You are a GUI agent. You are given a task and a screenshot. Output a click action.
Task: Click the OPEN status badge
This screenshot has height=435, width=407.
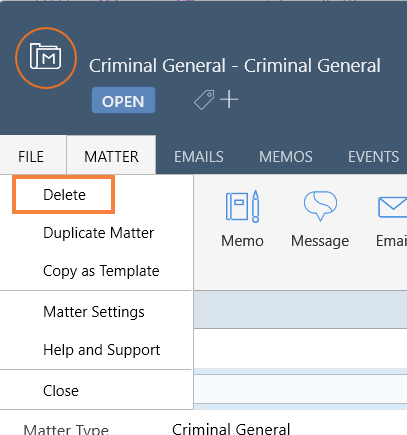pyautogui.click(x=123, y=100)
